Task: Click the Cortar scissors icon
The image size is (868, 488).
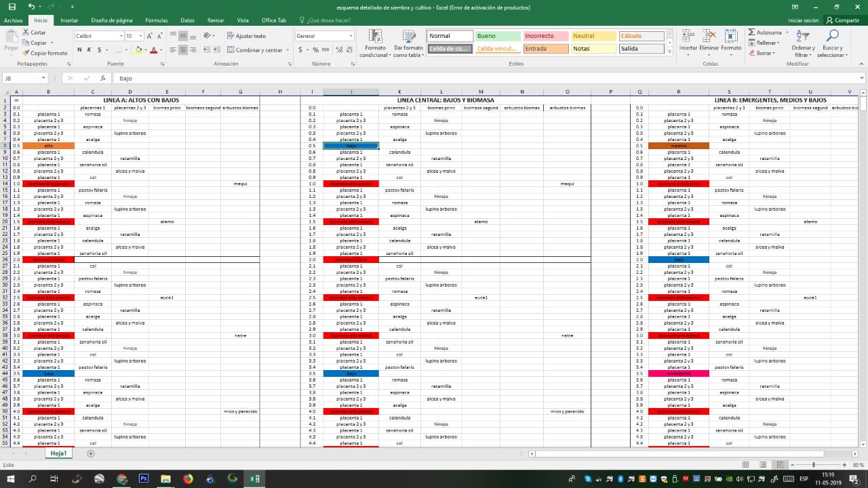Action: click(x=26, y=33)
